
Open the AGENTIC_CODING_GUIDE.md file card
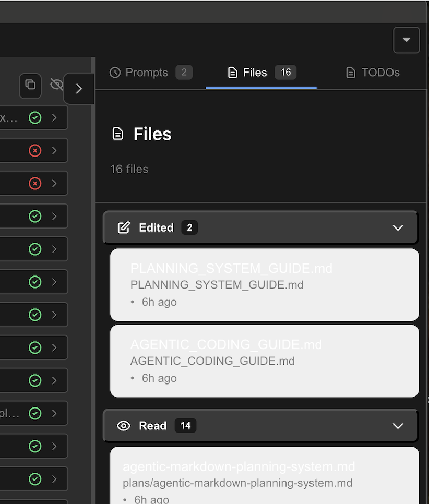coord(264,361)
